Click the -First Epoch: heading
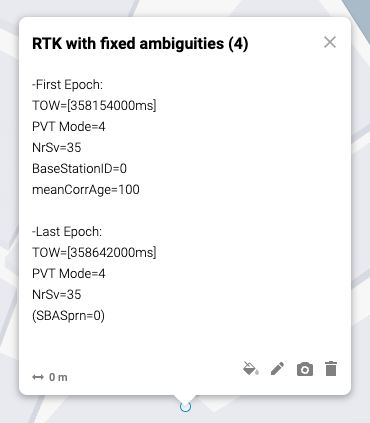 click(67, 85)
